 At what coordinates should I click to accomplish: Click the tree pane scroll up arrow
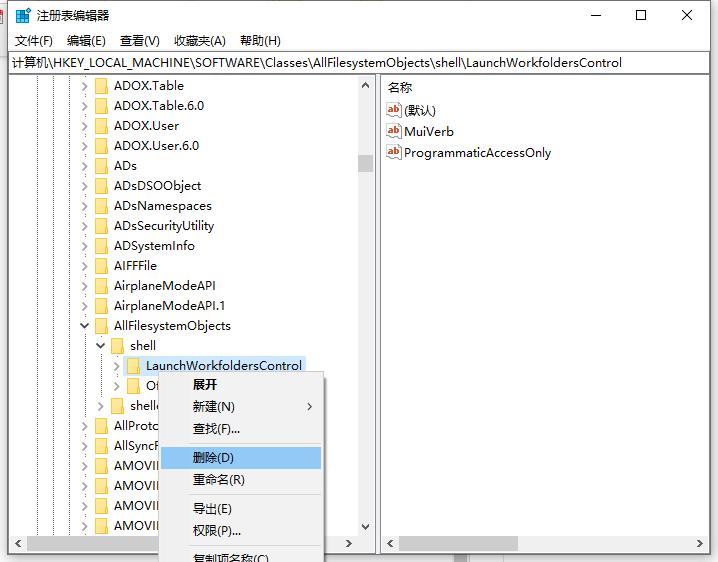pos(365,85)
